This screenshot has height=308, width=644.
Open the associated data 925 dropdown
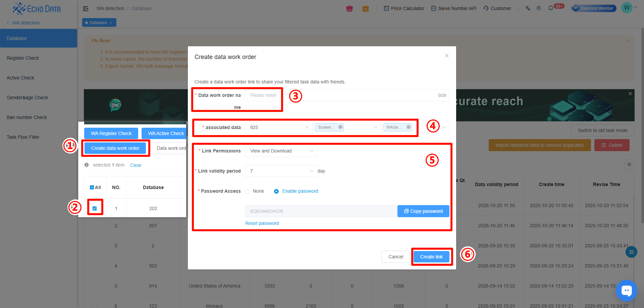[x=279, y=128]
